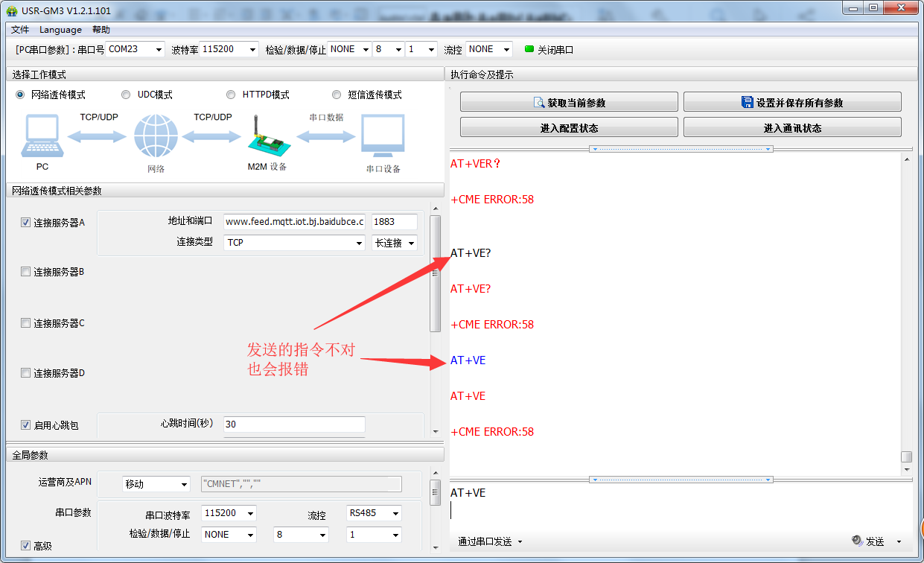Viewport: 924px width, 563px height.
Task: Select HTTPD模式 radio option
Action: point(231,95)
